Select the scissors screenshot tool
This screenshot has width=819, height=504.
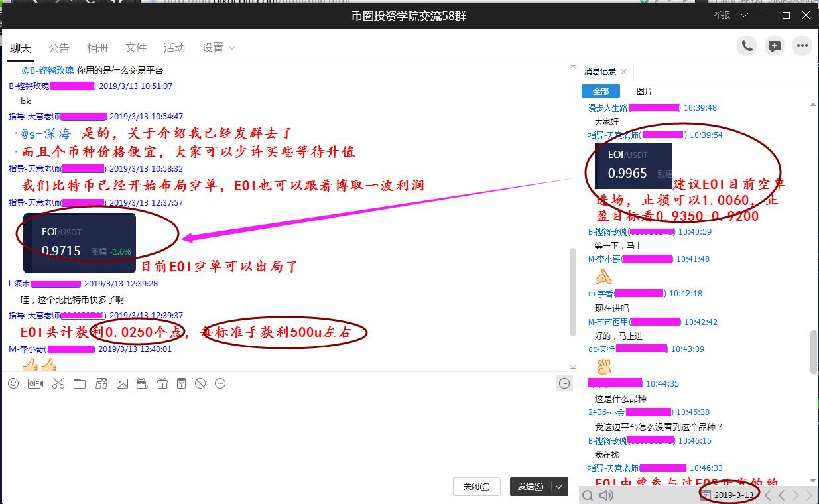pyautogui.click(x=58, y=383)
